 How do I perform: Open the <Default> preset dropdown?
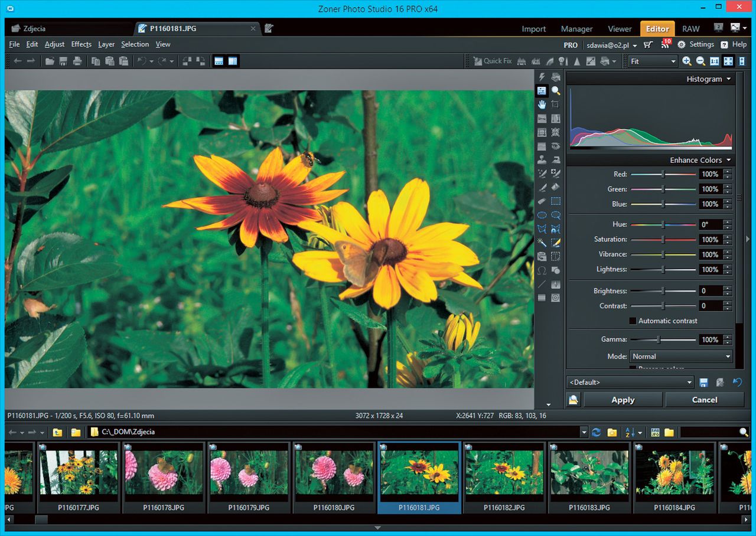coord(631,383)
